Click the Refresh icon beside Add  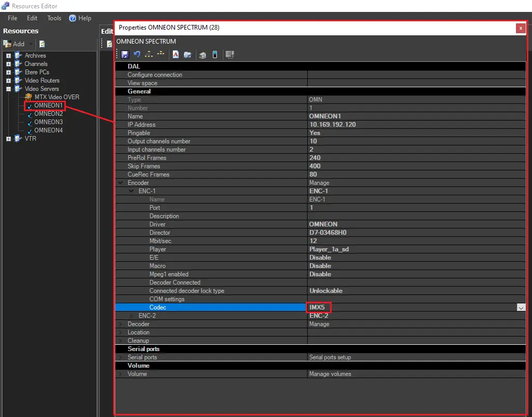point(42,44)
